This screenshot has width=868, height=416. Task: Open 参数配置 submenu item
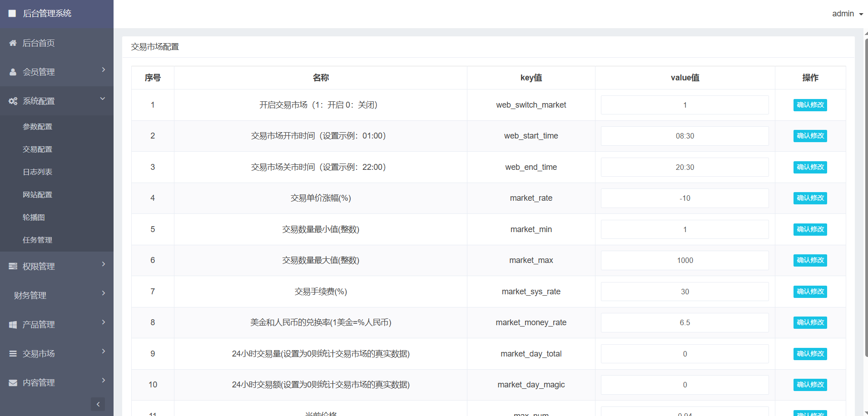point(38,127)
